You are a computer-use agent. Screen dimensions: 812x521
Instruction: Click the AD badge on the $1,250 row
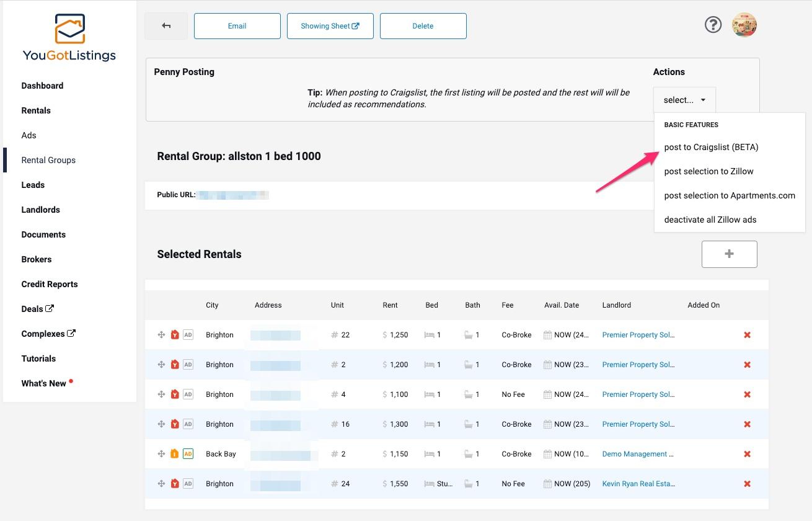188,335
